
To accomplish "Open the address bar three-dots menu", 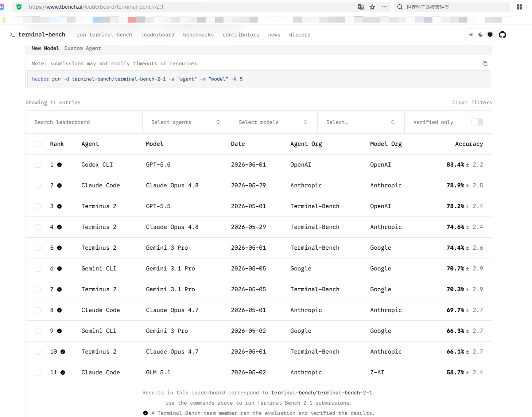I will pyautogui.click(x=384, y=7).
